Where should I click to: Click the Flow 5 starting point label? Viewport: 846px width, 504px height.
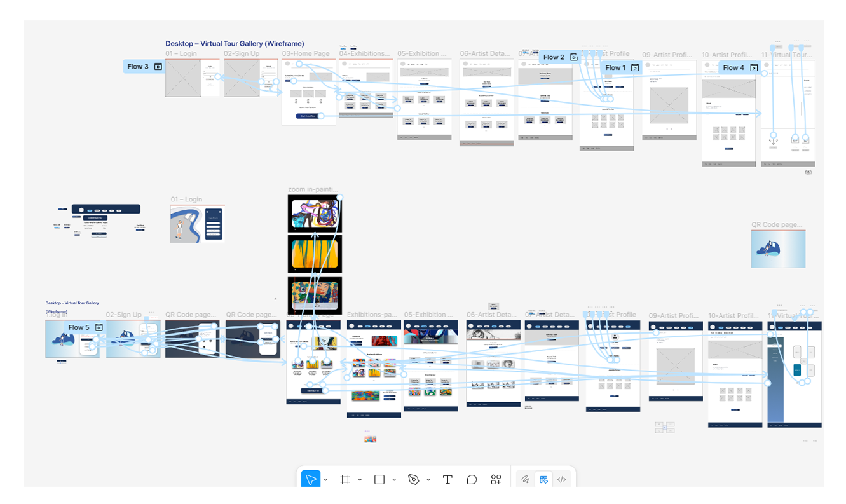[x=79, y=327]
